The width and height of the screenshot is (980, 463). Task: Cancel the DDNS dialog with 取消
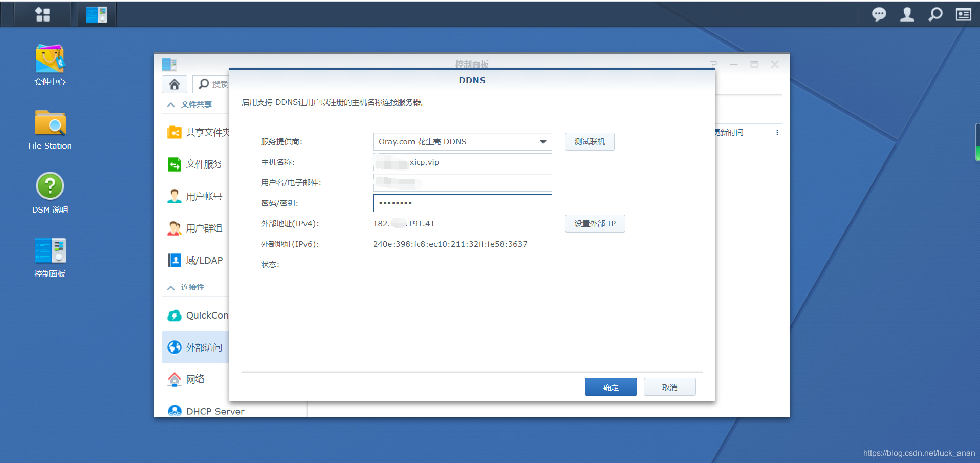670,387
